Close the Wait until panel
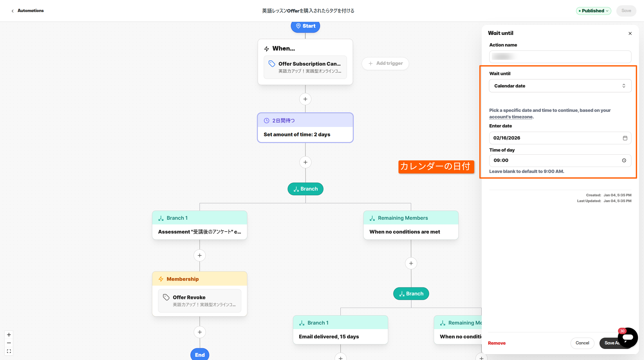The image size is (644, 360). 630,33
